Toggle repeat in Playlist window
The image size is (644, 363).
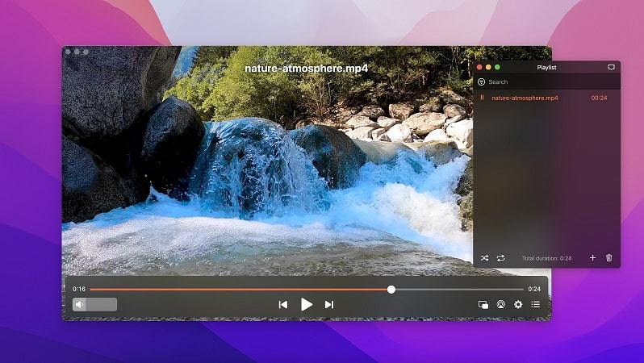(500, 258)
